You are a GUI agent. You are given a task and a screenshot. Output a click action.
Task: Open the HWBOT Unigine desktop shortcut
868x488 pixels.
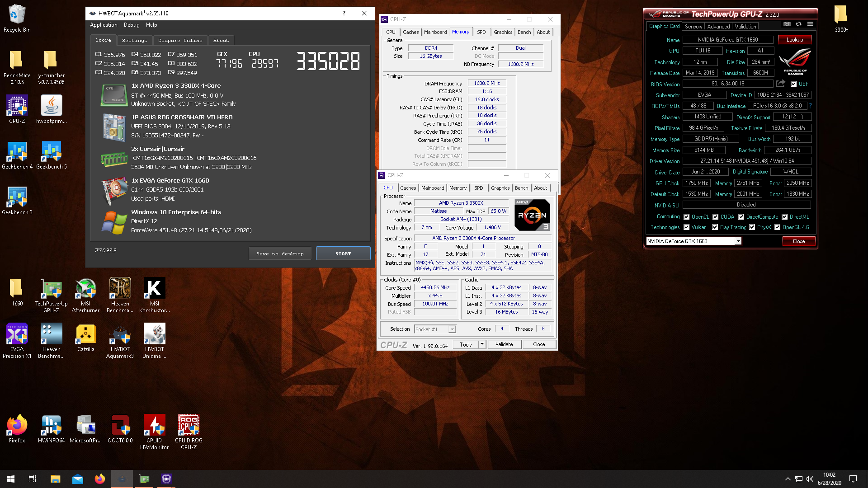pyautogui.click(x=154, y=341)
